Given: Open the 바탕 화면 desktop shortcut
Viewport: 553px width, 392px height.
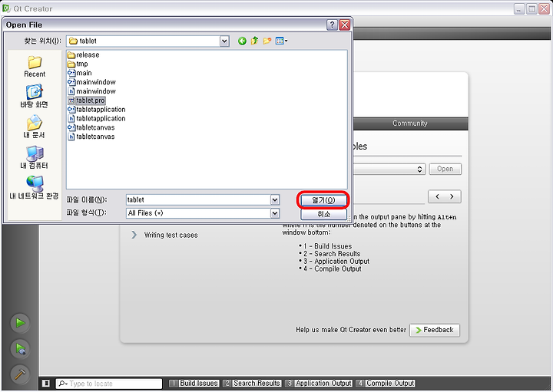Looking at the screenshot, I should click(x=35, y=96).
